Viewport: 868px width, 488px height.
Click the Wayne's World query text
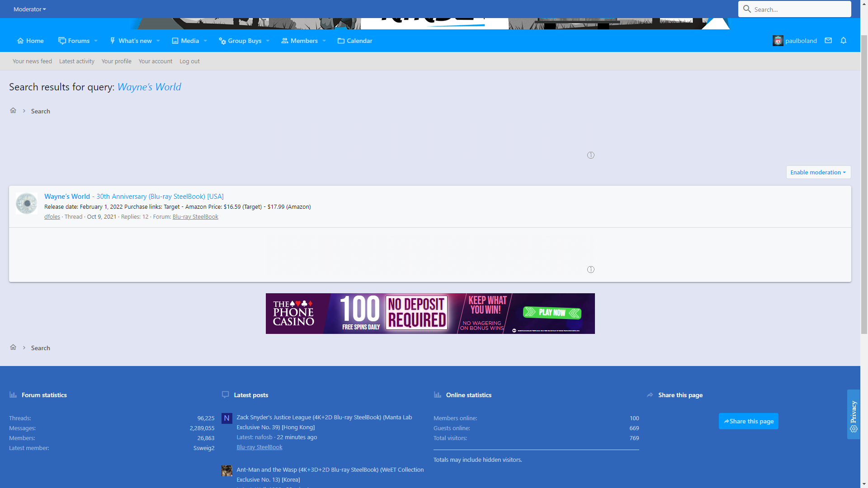point(149,87)
